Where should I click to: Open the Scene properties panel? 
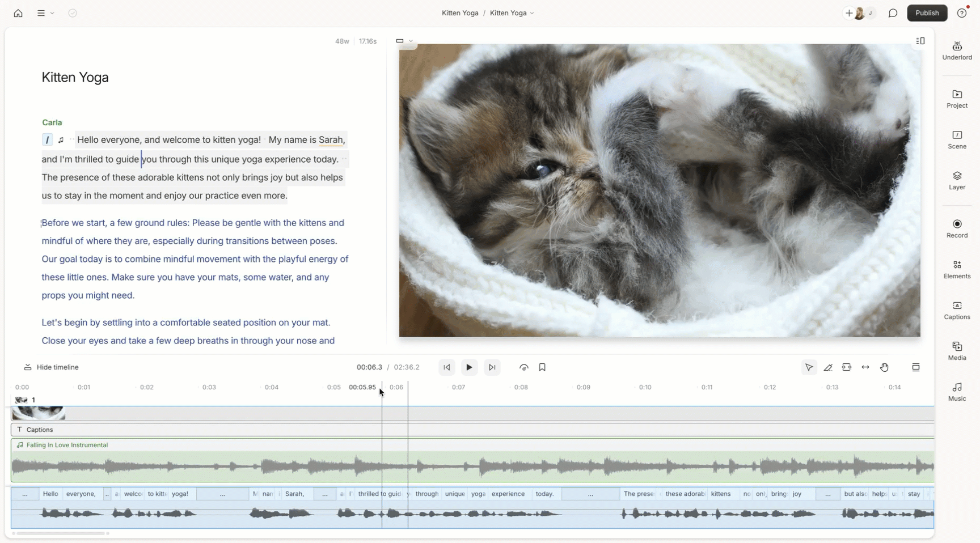(957, 139)
